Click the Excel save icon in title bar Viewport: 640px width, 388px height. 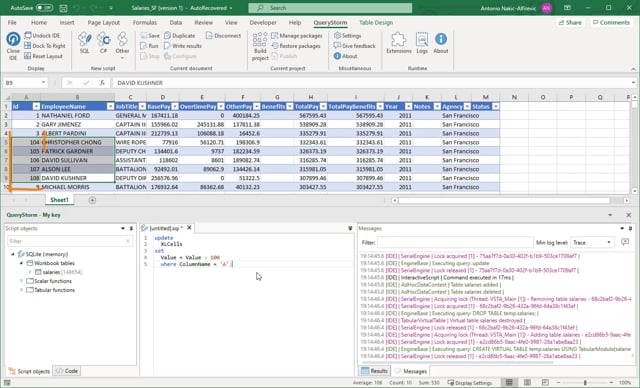[x=63, y=8]
